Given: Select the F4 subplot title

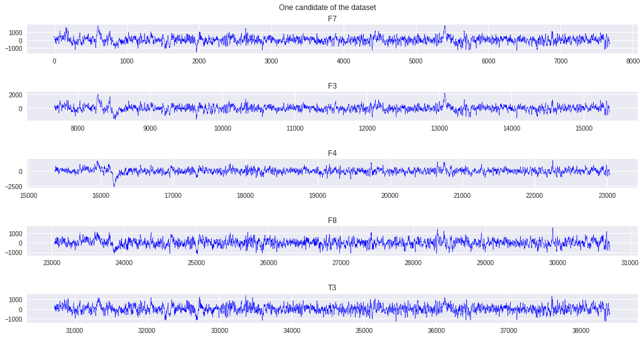Looking at the screenshot, I should tap(332, 153).
